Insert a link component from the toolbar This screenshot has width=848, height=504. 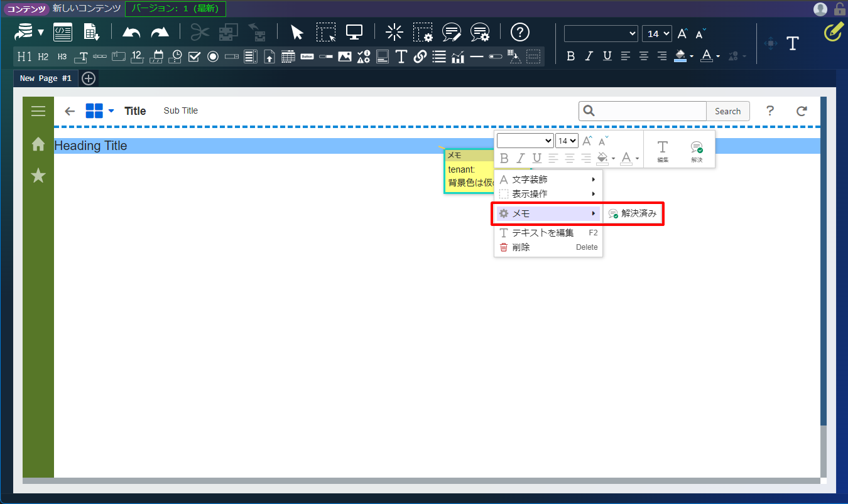(420, 56)
